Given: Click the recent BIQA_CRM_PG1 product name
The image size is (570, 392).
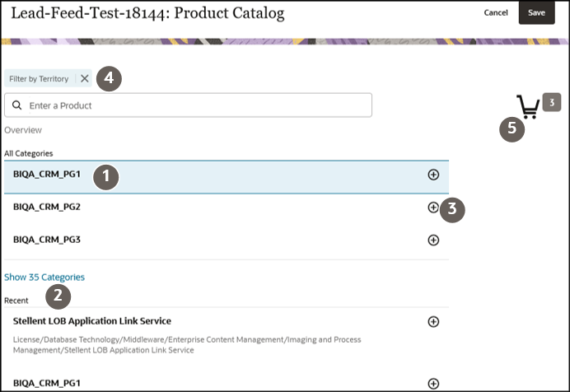Looking at the screenshot, I should coord(52,383).
